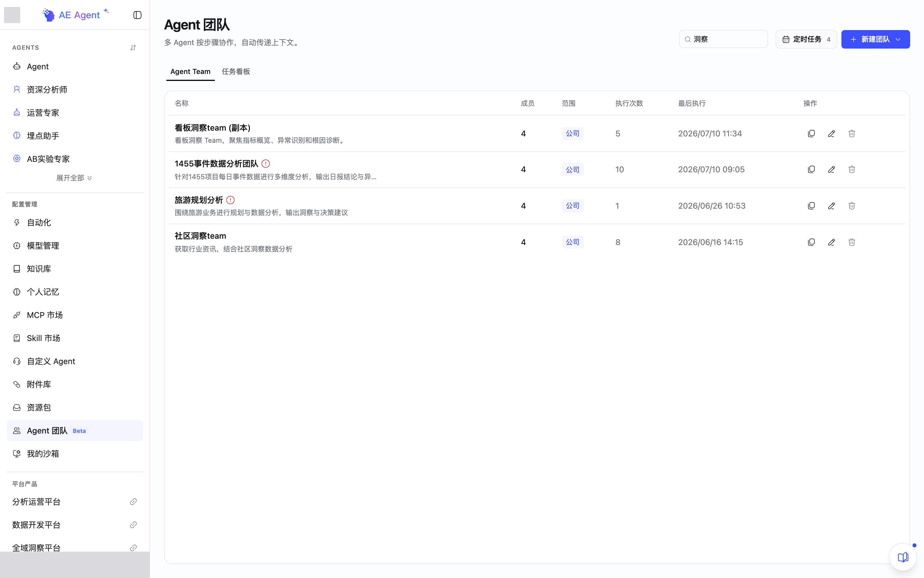
Task: Copy the 看板洞察team (副本) row
Action: click(811, 134)
